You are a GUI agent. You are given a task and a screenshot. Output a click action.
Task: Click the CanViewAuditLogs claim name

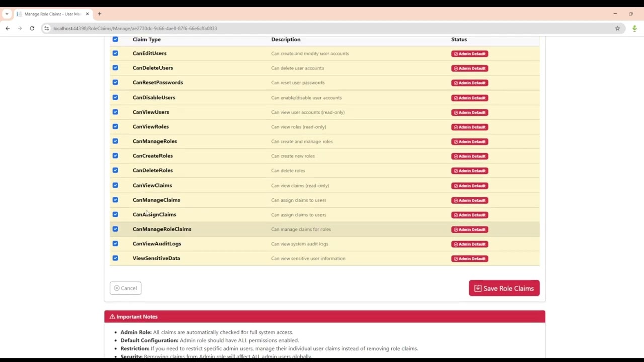(156, 244)
